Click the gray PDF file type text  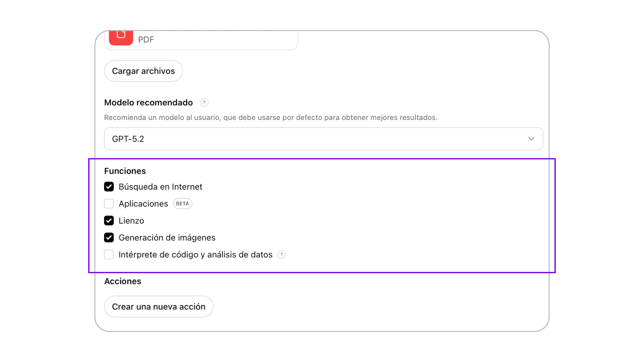pyautogui.click(x=146, y=40)
